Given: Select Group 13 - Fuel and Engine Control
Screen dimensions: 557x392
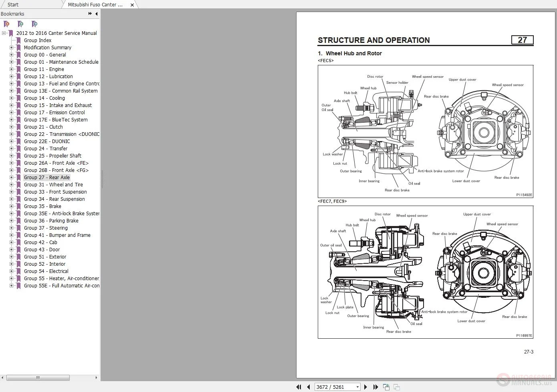Looking at the screenshot, I should (61, 84).
